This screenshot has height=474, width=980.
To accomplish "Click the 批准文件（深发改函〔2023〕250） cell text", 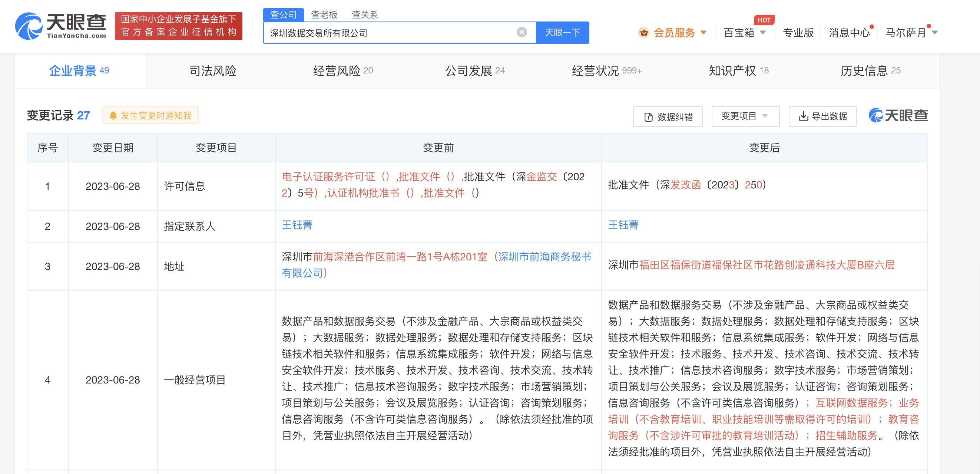I will (687, 185).
